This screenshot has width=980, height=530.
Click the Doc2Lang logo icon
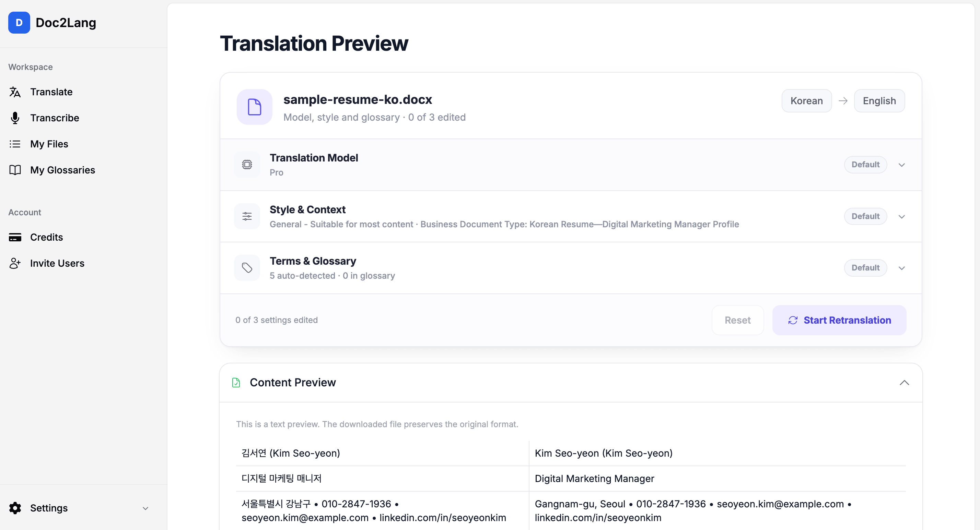[19, 22]
